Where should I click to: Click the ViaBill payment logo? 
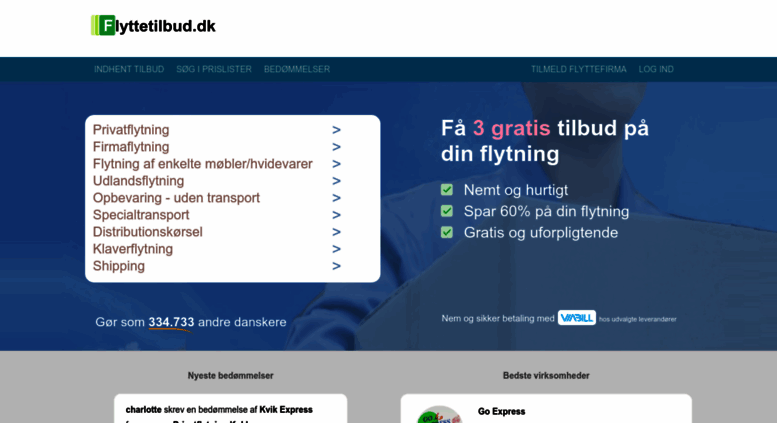(x=577, y=318)
